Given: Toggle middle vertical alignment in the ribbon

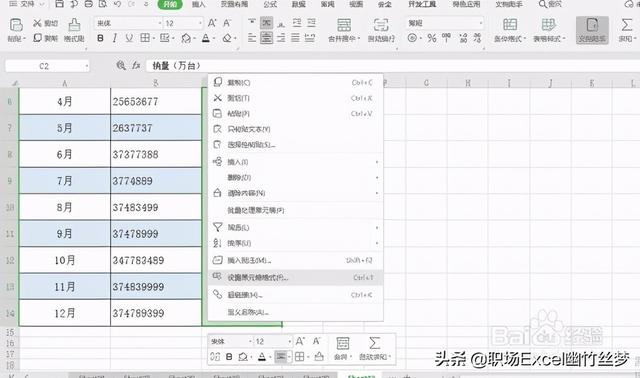Looking at the screenshot, I should pyautogui.click(x=267, y=22).
